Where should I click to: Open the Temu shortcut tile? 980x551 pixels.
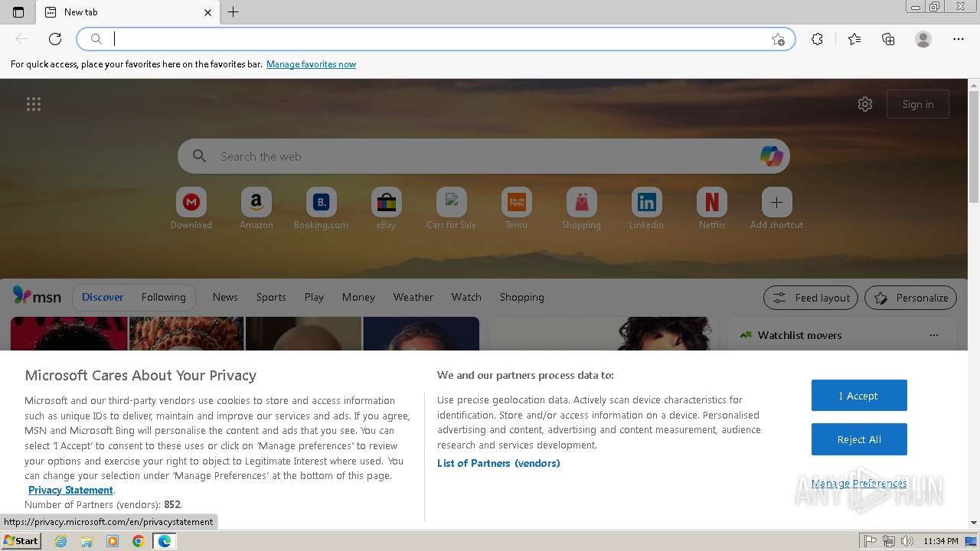(517, 208)
